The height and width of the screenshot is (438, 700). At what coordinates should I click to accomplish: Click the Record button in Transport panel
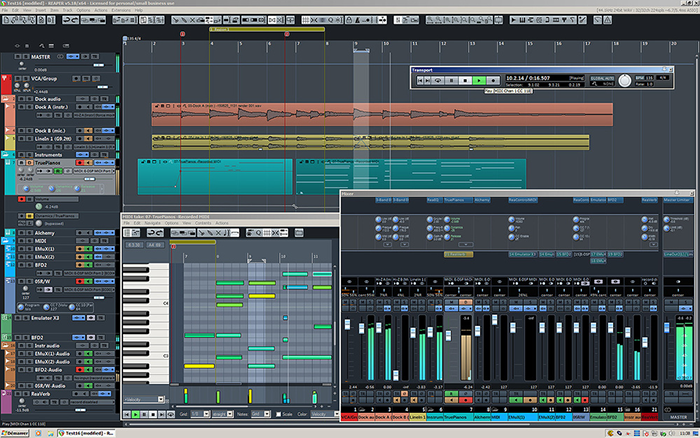[492, 79]
